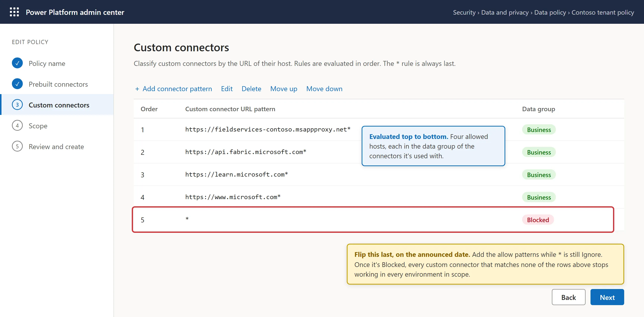Click Delete in the command bar

(251, 89)
